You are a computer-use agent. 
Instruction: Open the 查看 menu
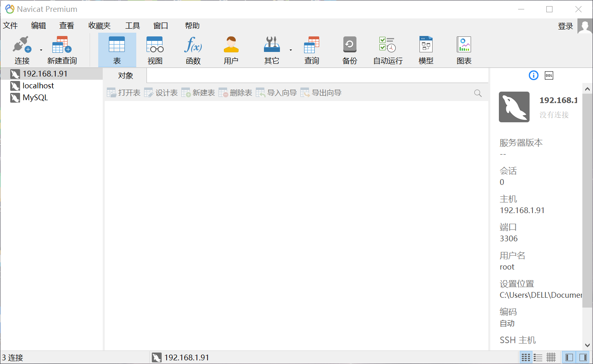pos(67,26)
